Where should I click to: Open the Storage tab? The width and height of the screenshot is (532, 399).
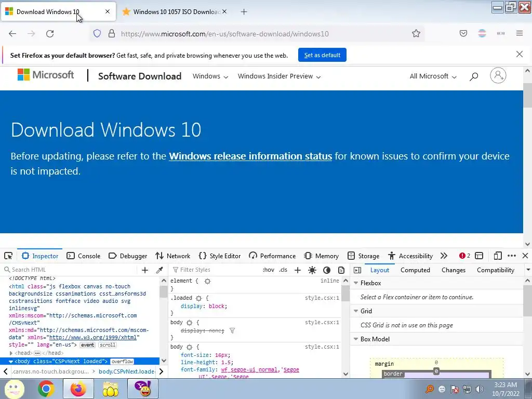click(363, 256)
